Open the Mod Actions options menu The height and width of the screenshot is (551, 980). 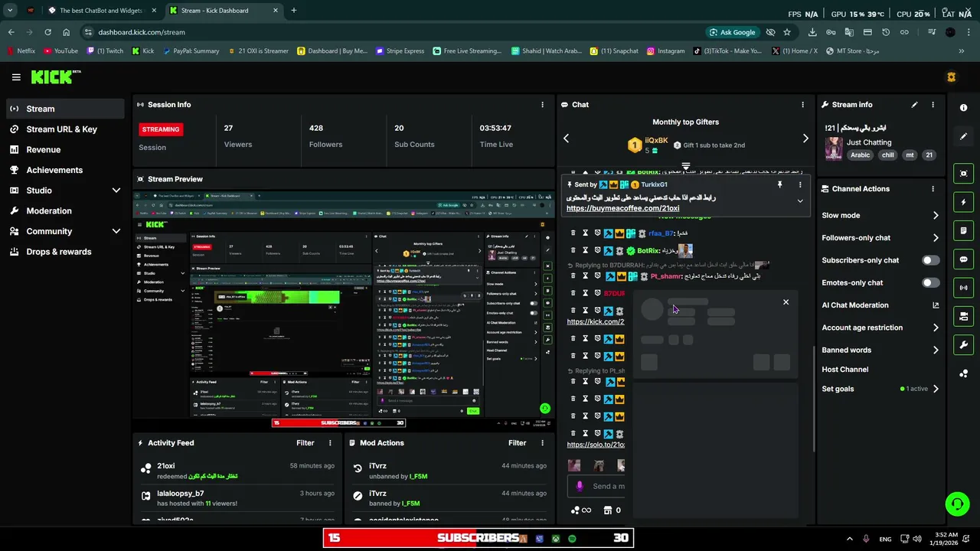point(542,443)
